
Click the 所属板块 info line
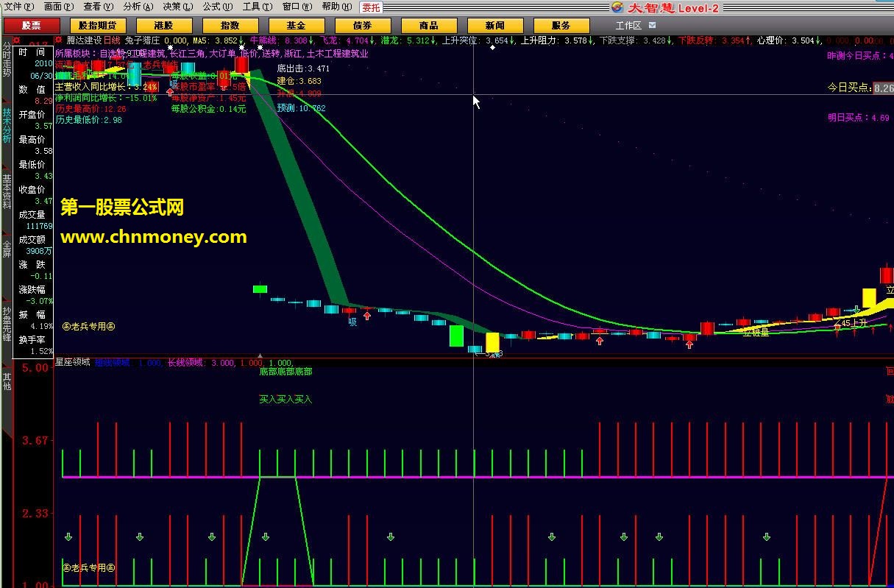[212, 54]
